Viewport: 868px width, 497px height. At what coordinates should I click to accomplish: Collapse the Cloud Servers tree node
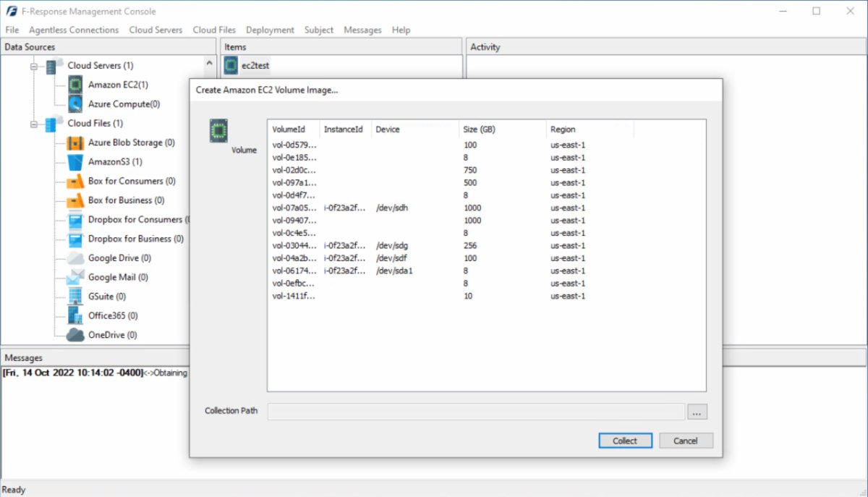(x=32, y=65)
